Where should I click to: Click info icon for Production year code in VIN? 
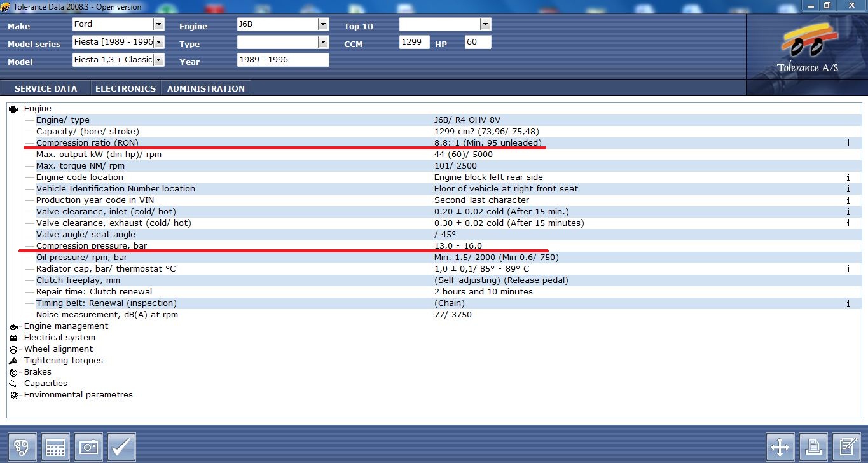[848, 200]
